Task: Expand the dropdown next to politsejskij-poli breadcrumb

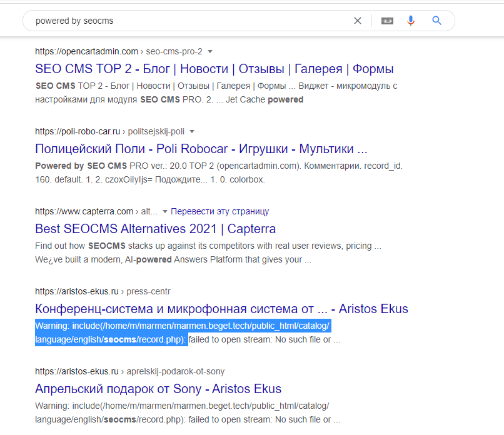Action: pyautogui.click(x=192, y=131)
